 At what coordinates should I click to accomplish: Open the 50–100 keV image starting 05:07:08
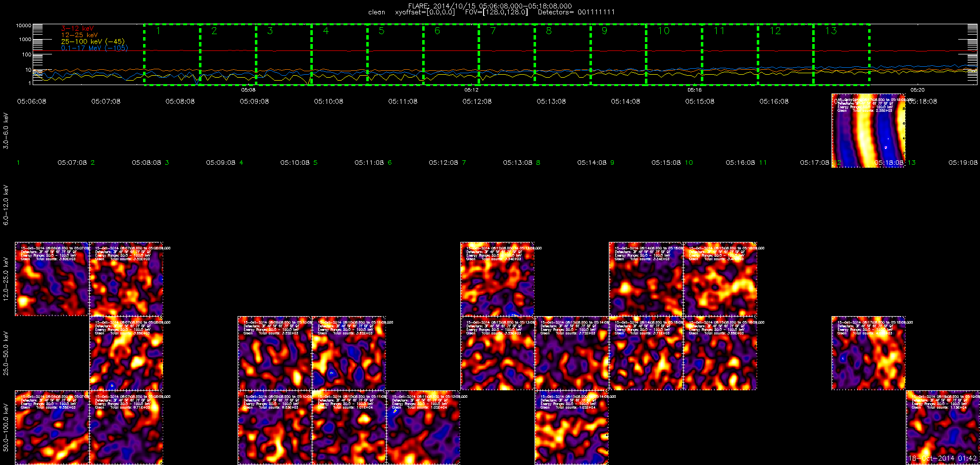pos(126,427)
